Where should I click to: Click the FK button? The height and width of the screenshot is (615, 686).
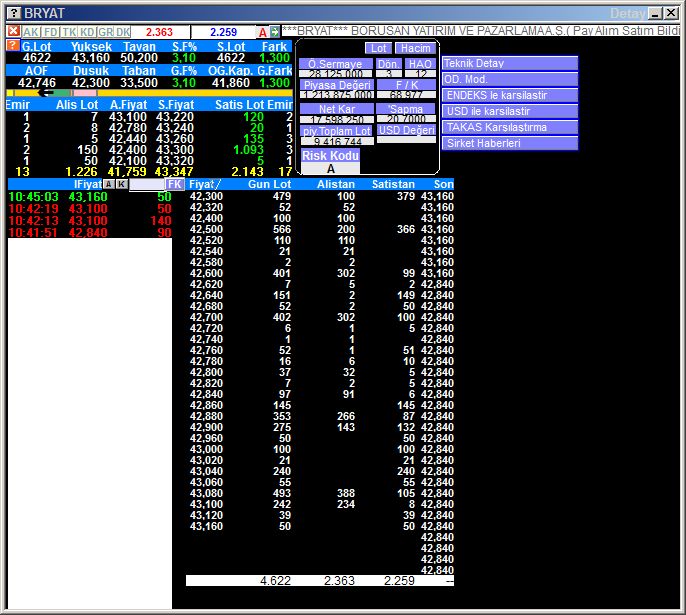click(175, 184)
